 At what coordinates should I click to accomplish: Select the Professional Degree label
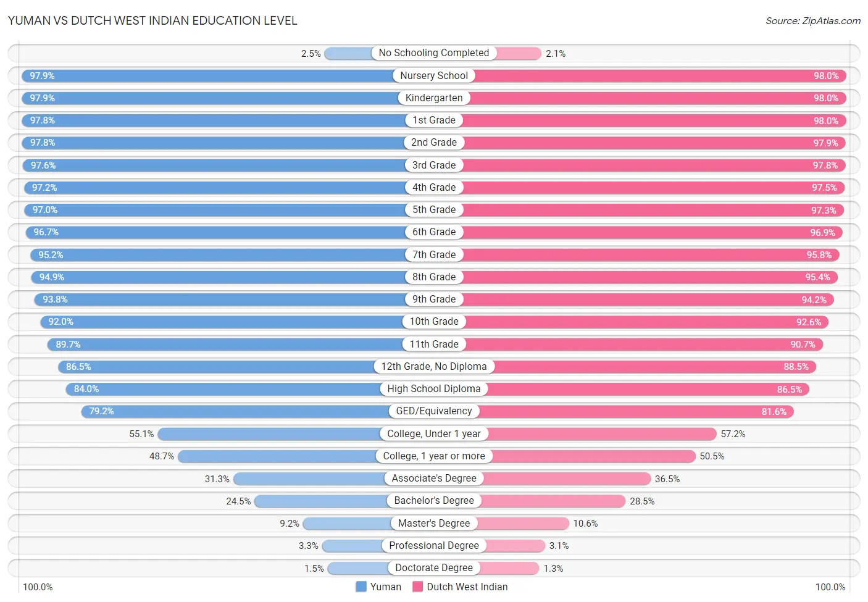[x=434, y=545]
